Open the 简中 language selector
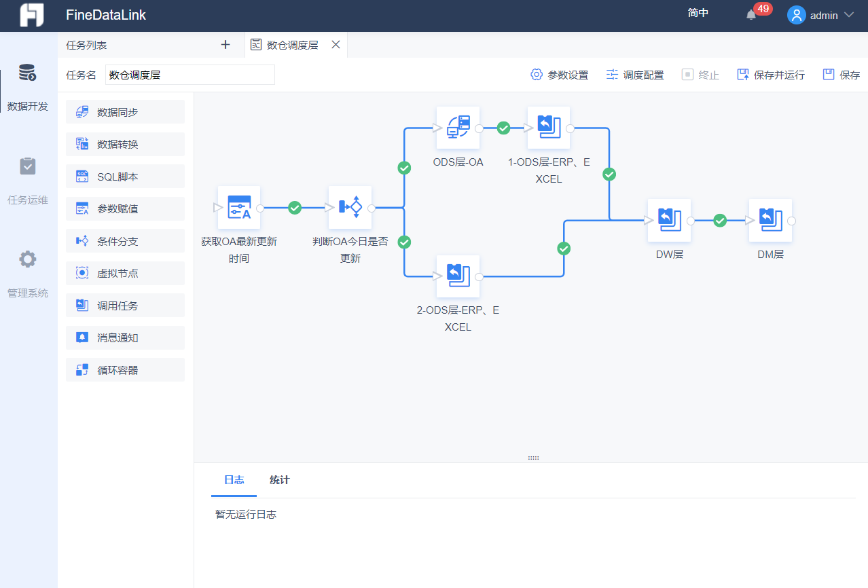The image size is (868, 588). click(x=698, y=13)
